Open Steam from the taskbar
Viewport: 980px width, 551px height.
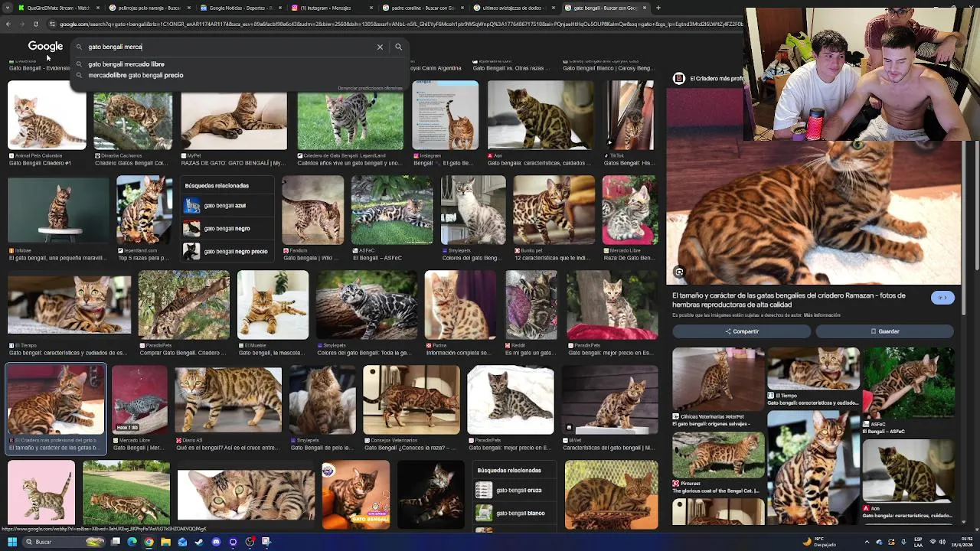(199, 542)
